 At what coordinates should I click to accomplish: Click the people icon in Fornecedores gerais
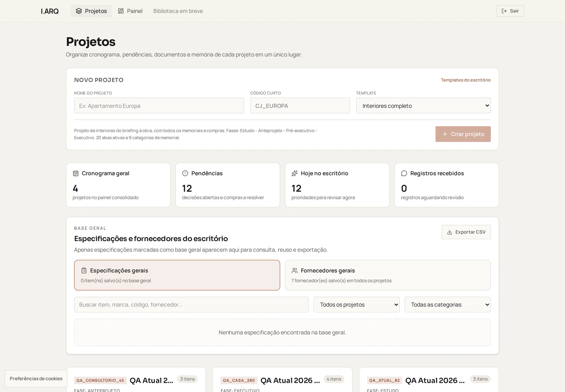[294, 270]
